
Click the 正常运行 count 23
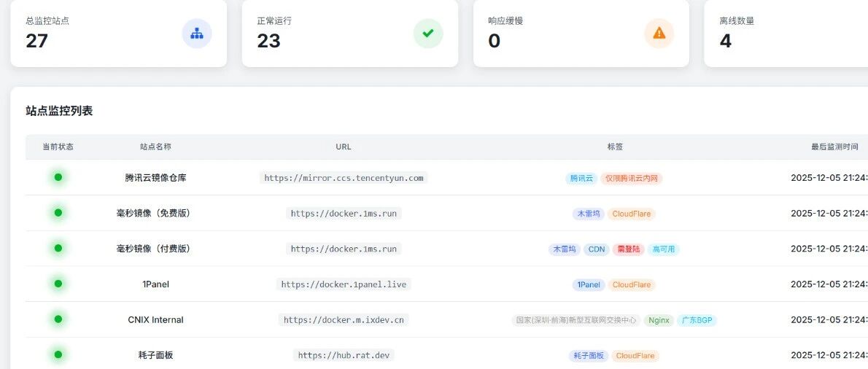268,40
